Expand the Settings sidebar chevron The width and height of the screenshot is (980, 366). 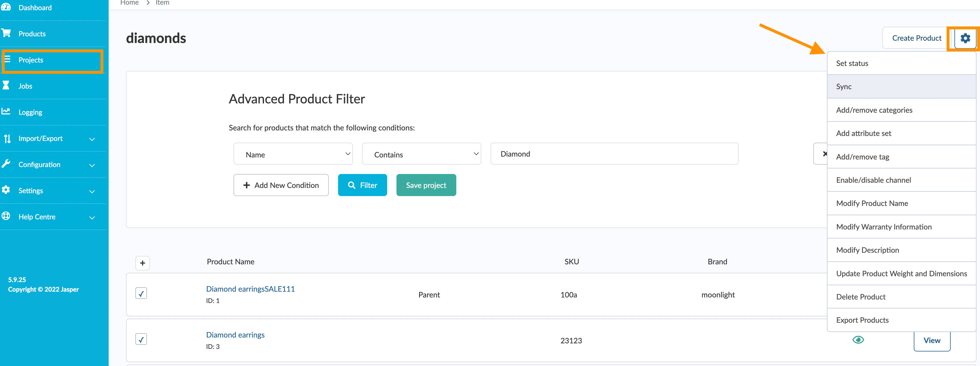[x=92, y=191]
